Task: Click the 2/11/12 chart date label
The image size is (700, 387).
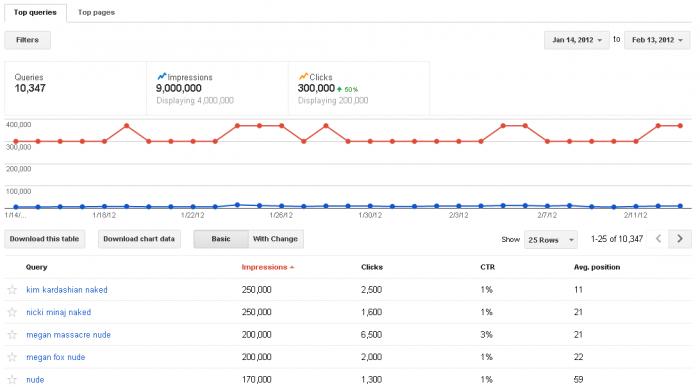Action: [635, 215]
